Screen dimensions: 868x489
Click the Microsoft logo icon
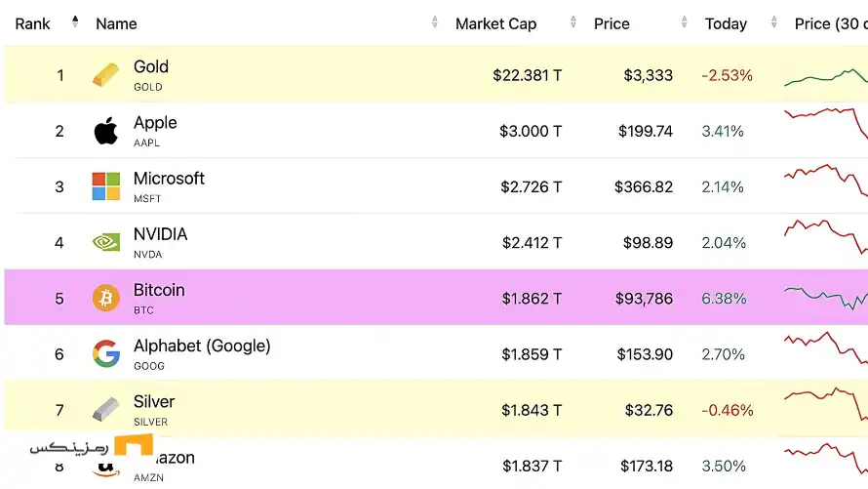click(105, 186)
